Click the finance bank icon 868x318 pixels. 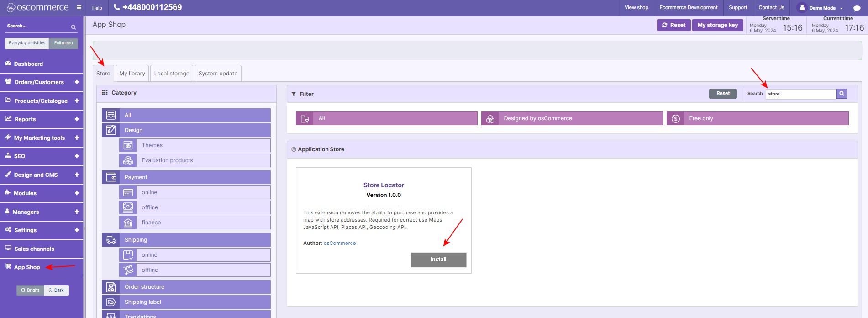click(x=128, y=223)
